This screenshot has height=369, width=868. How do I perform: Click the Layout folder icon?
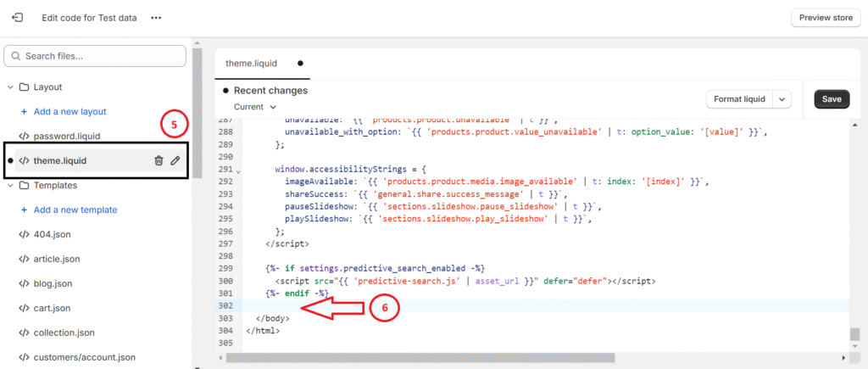tap(25, 87)
